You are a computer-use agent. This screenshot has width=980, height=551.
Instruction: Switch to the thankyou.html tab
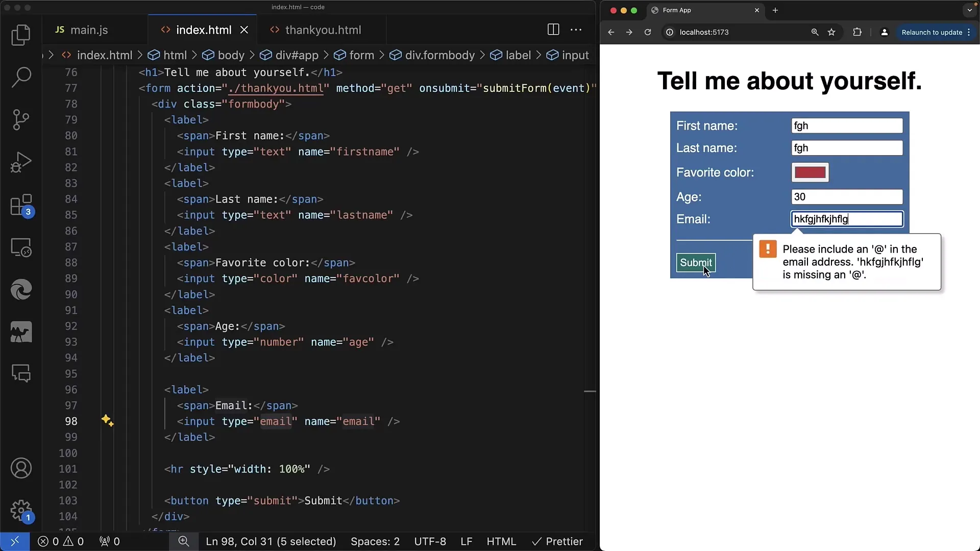click(323, 30)
